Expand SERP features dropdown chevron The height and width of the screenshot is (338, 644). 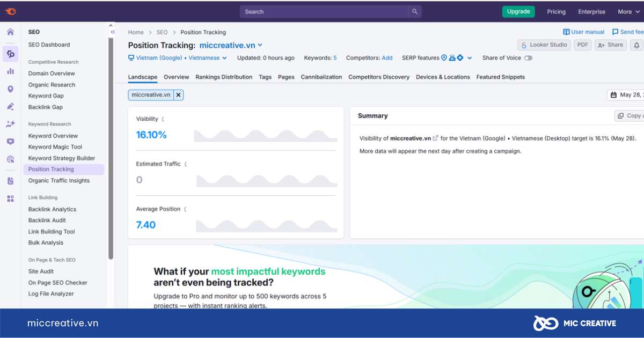click(x=470, y=58)
